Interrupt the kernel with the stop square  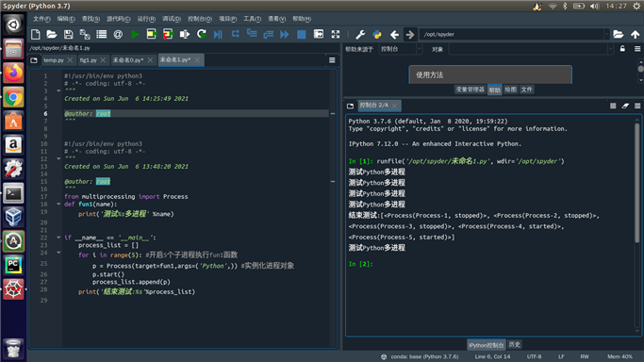coord(613,106)
